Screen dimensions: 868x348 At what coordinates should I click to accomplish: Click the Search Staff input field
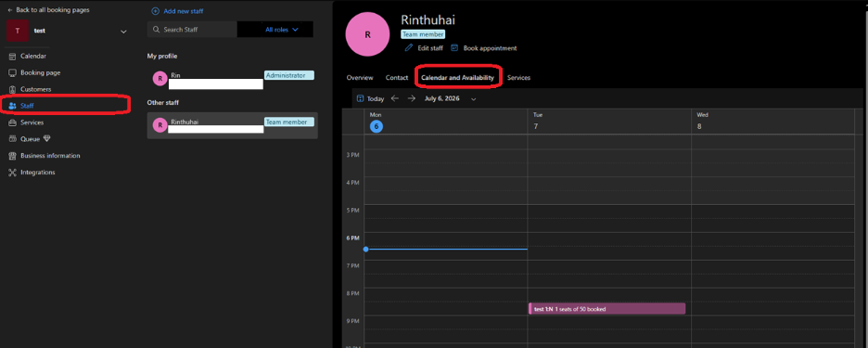[192, 30]
